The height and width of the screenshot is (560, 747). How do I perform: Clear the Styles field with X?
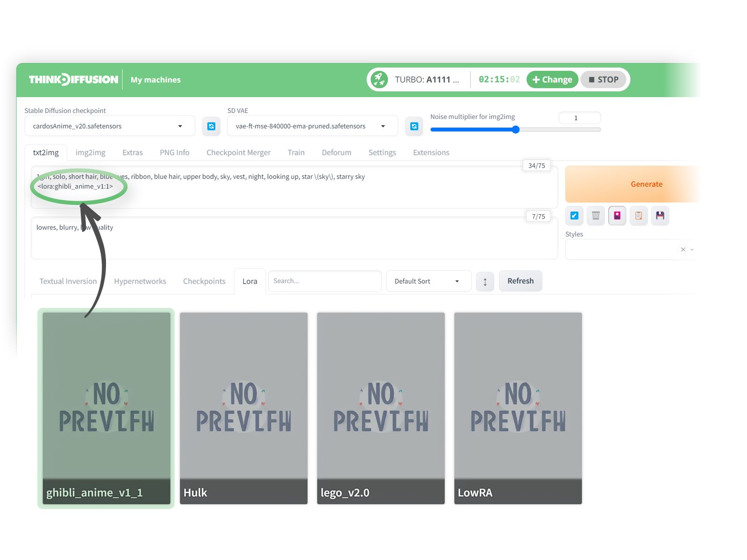point(683,250)
